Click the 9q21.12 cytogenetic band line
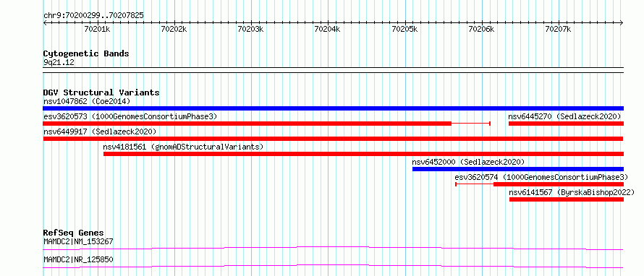The height and width of the screenshot is (276, 644). 334,70
